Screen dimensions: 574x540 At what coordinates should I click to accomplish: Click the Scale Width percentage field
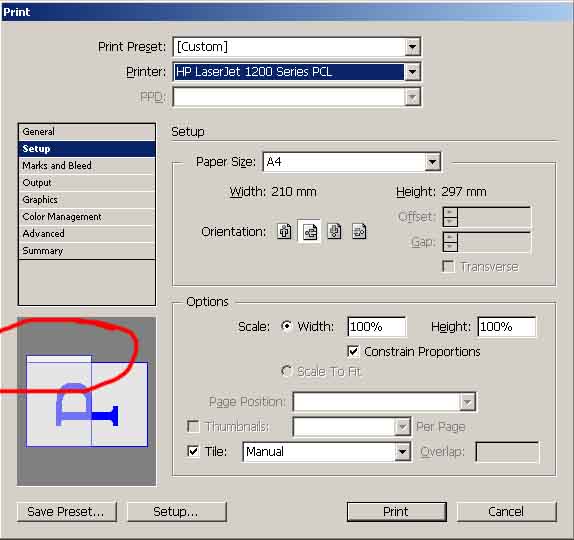click(377, 327)
